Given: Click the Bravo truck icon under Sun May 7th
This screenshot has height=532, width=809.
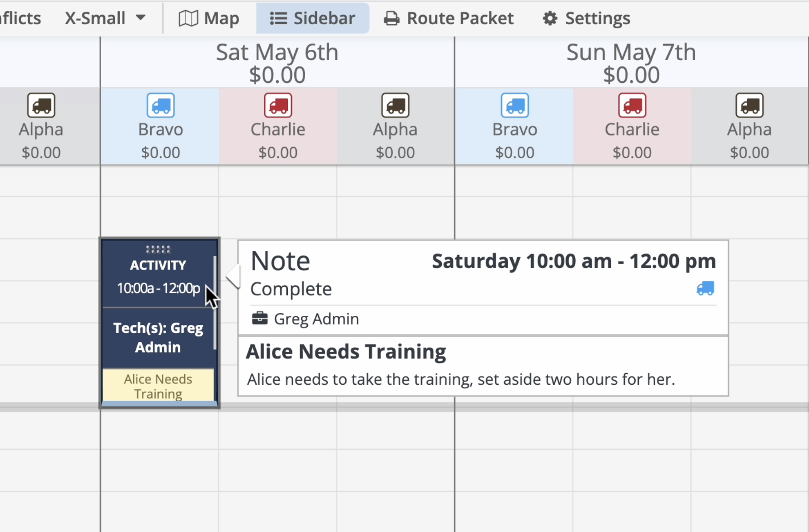Looking at the screenshot, I should pyautogui.click(x=515, y=105).
